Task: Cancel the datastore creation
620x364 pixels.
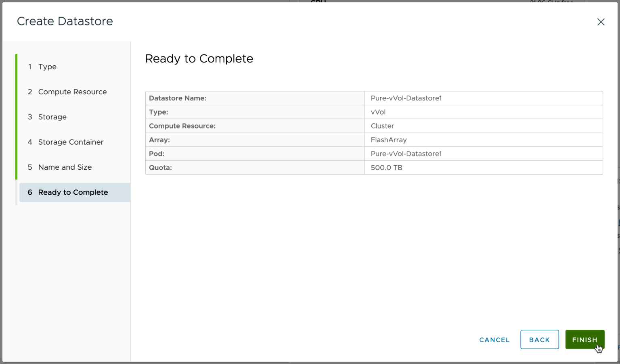Action: click(494, 340)
